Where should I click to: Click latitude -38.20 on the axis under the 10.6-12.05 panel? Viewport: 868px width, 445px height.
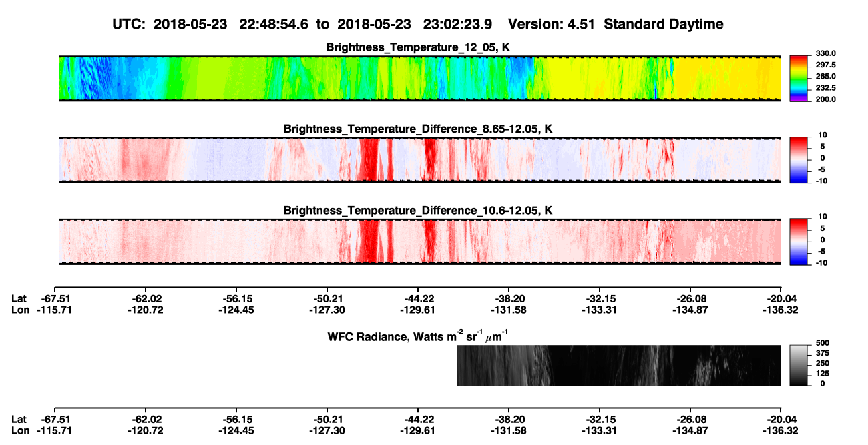(509, 299)
